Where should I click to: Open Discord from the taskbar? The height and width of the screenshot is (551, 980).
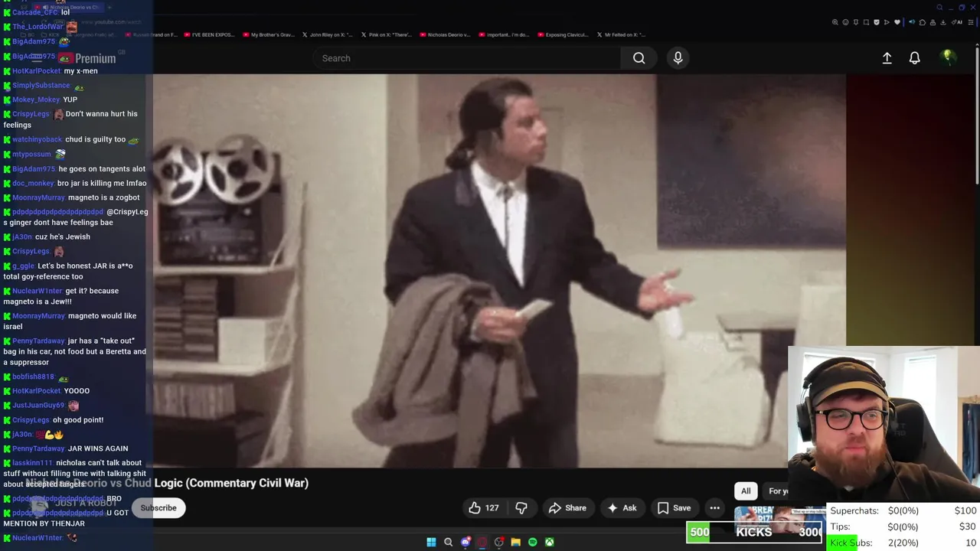pyautogui.click(x=465, y=542)
